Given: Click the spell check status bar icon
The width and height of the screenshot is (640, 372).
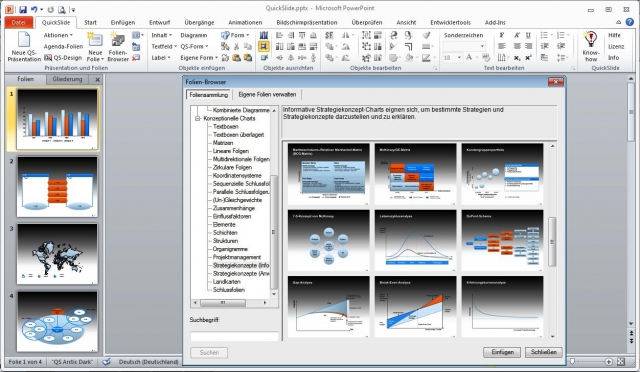Looking at the screenshot, I should point(107,362).
